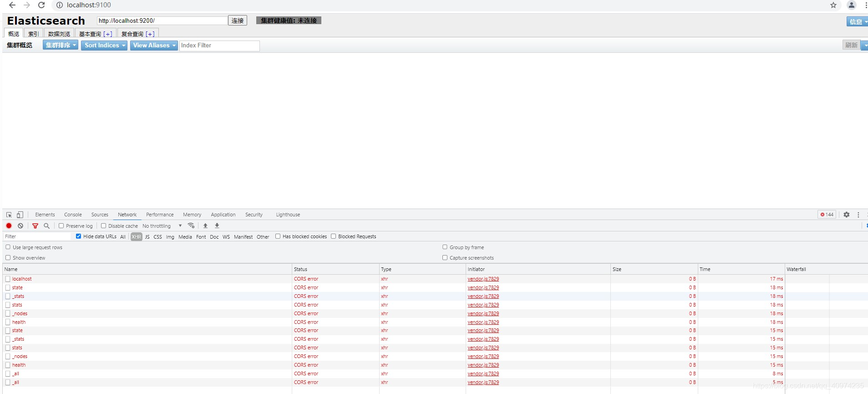Switch to the 概览 tab
Image resolution: width=868 pixels, height=394 pixels.
click(14, 34)
